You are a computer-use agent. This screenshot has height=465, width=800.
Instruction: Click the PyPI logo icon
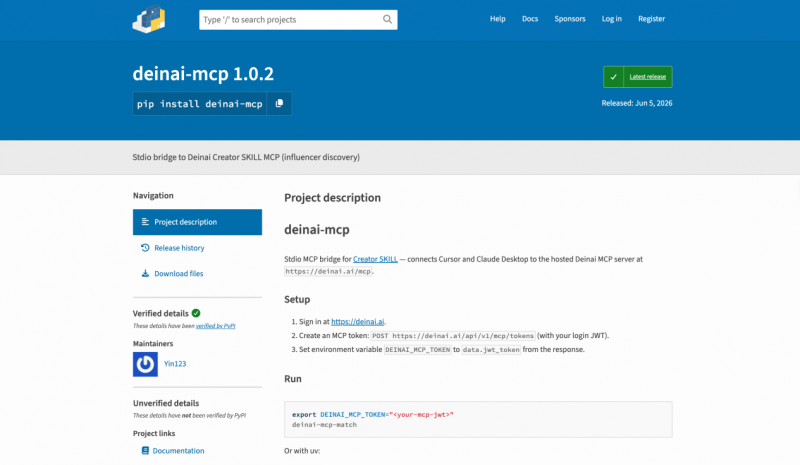point(149,19)
